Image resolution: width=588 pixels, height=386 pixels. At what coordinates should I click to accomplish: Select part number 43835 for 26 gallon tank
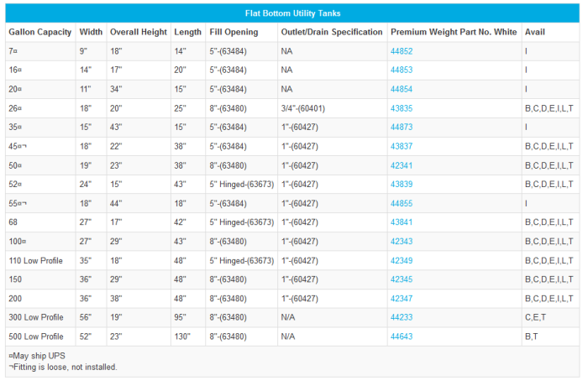[x=402, y=108]
